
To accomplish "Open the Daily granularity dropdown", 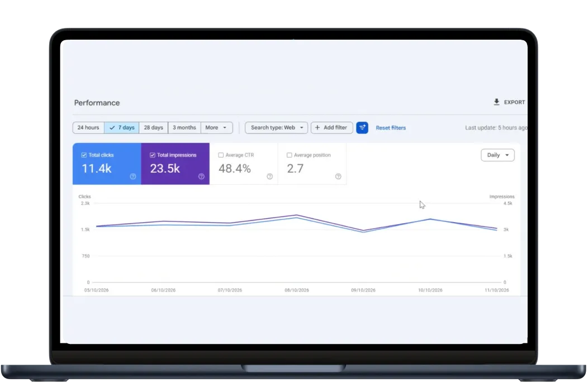I will click(497, 155).
